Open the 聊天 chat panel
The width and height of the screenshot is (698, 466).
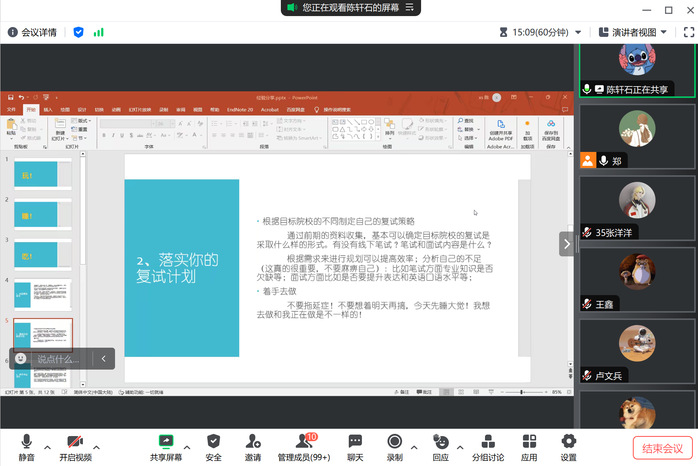pyautogui.click(x=355, y=447)
